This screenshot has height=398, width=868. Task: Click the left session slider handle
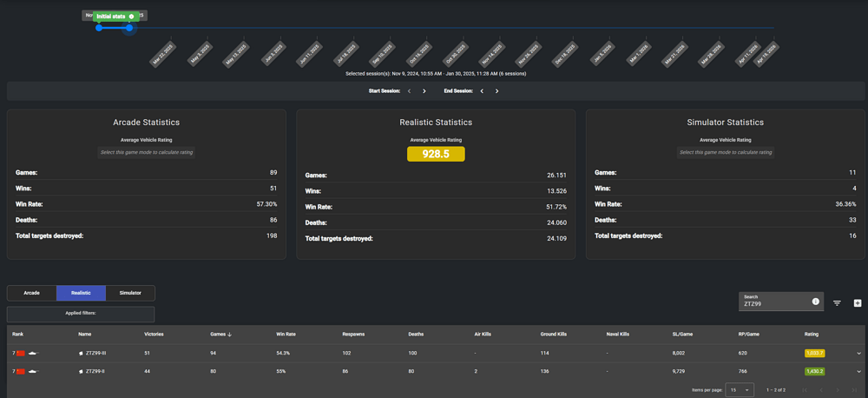(99, 28)
